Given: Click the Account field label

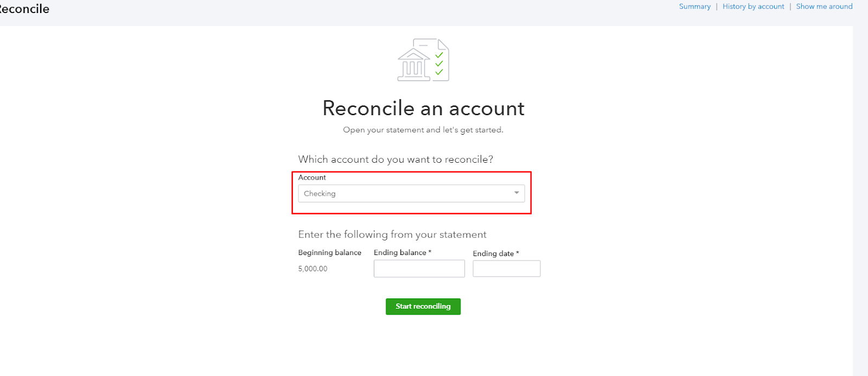Looking at the screenshot, I should point(312,177).
